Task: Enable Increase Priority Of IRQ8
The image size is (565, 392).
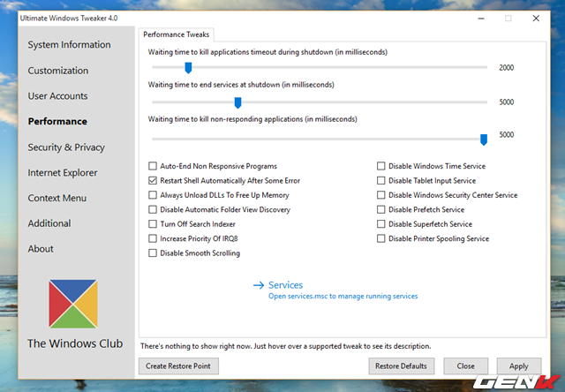Action: 153,238
